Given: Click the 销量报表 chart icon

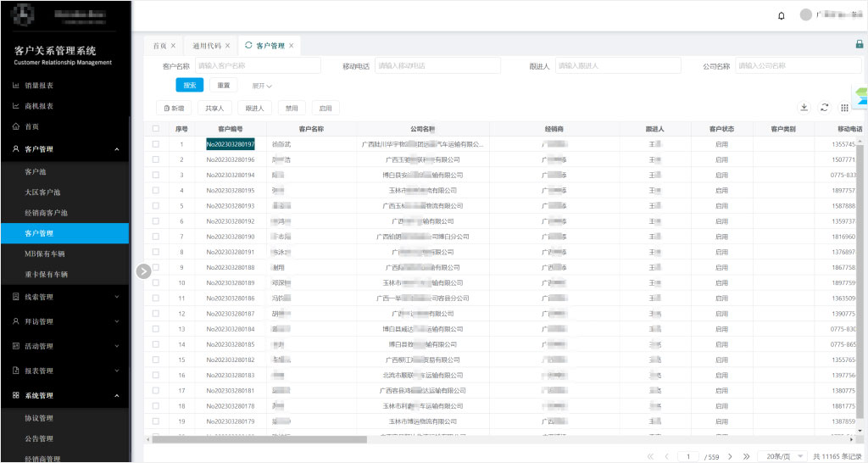Looking at the screenshot, I should coord(15,86).
